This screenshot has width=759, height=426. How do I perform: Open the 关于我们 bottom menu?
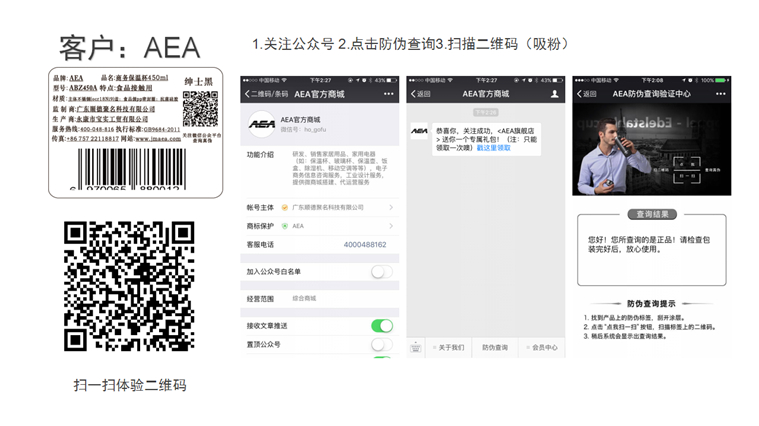[x=448, y=348]
